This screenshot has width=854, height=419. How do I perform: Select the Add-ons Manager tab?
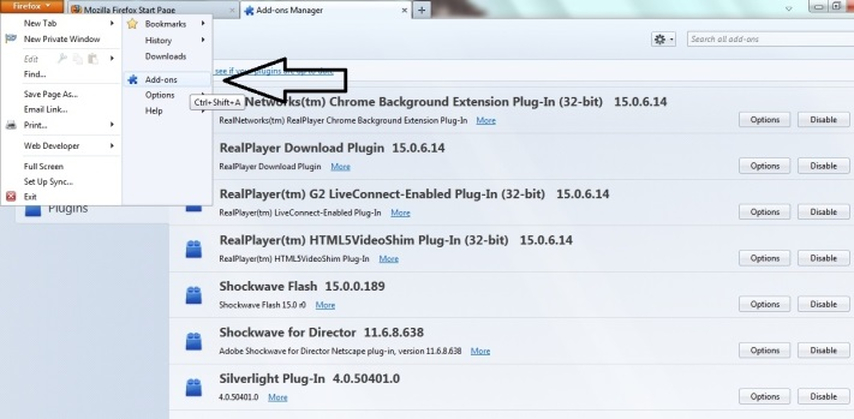(x=326, y=10)
